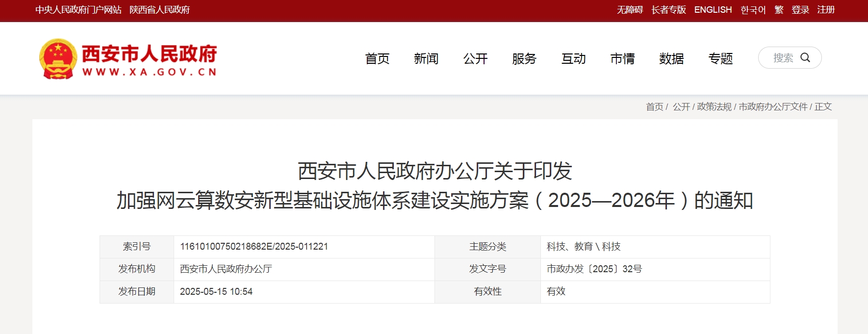
Task: Go to 首页 in breadcrumb
Action: coord(654,106)
